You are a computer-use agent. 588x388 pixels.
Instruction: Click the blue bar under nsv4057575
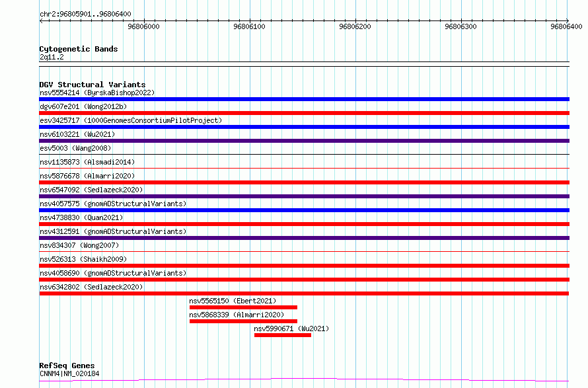click(x=304, y=210)
